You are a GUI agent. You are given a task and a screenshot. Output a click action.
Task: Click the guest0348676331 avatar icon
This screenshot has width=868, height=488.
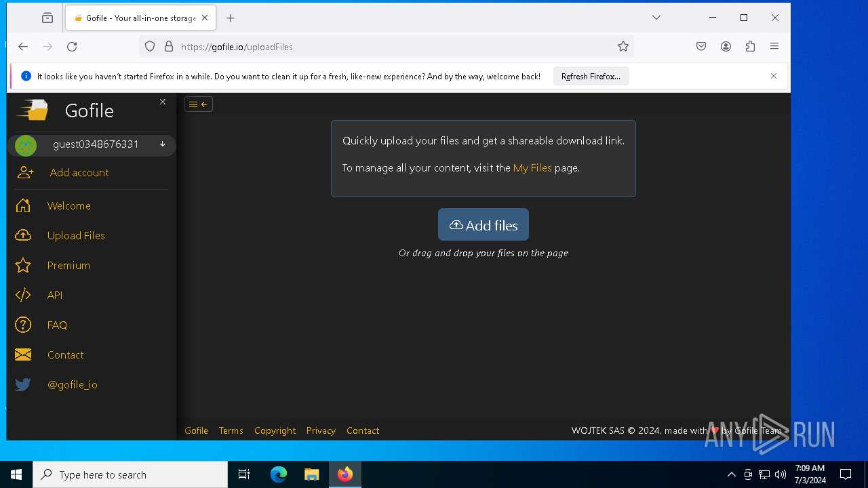click(x=26, y=145)
